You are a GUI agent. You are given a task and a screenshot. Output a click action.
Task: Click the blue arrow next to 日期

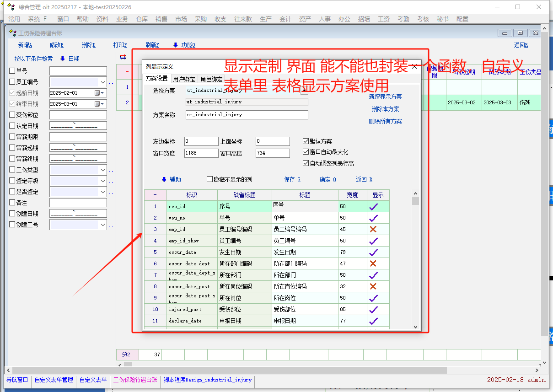[63, 59]
